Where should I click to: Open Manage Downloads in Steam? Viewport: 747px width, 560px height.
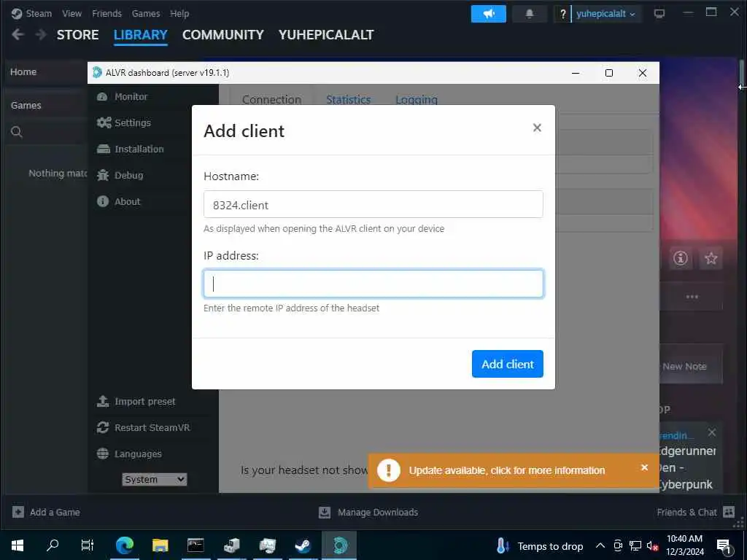pyautogui.click(x=368, y=513)
